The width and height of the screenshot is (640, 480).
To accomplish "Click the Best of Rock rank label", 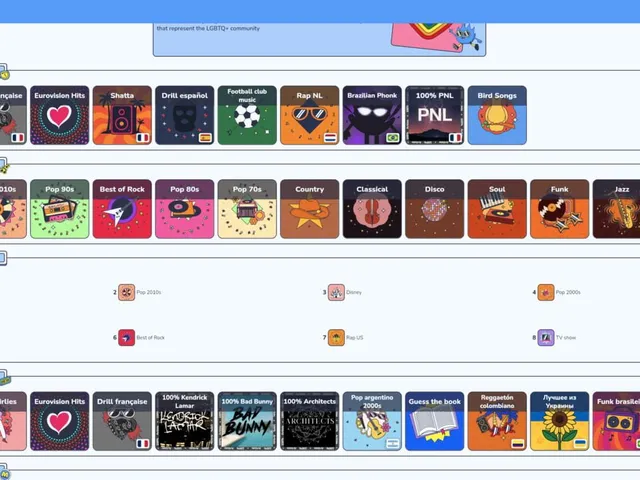I will pyautogui.click(x=150, y=338).
